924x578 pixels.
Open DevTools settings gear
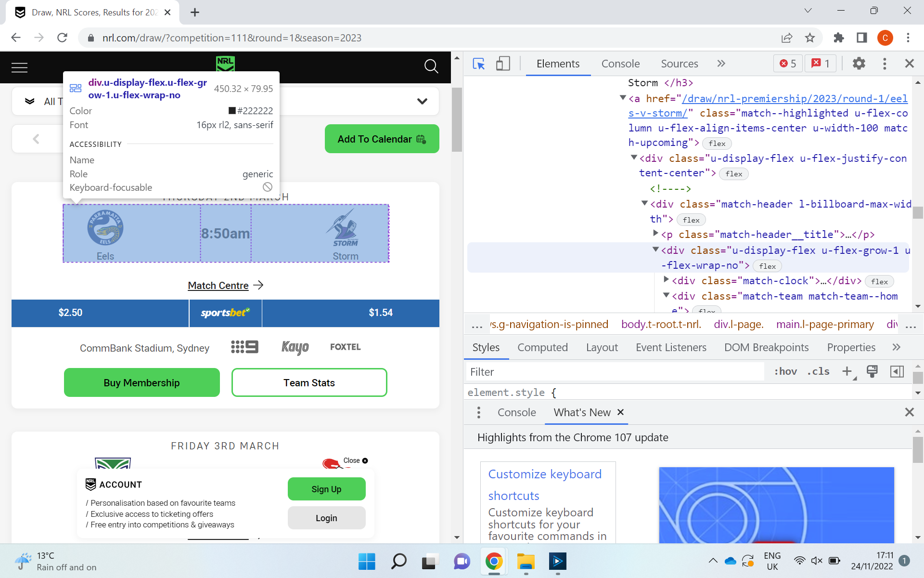click(859, 64)
